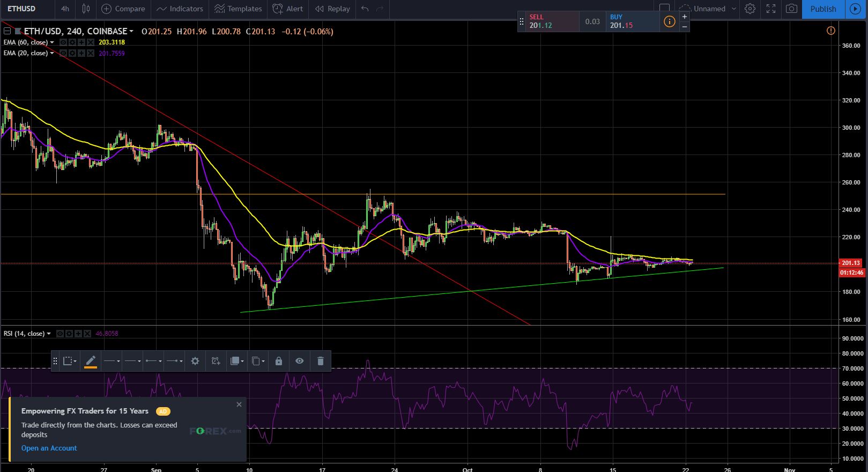Image resolution: width=868 pixels, height=472 pixels.
Task: Open settings for the RSI indicator
Action: (x=69, y=334)
